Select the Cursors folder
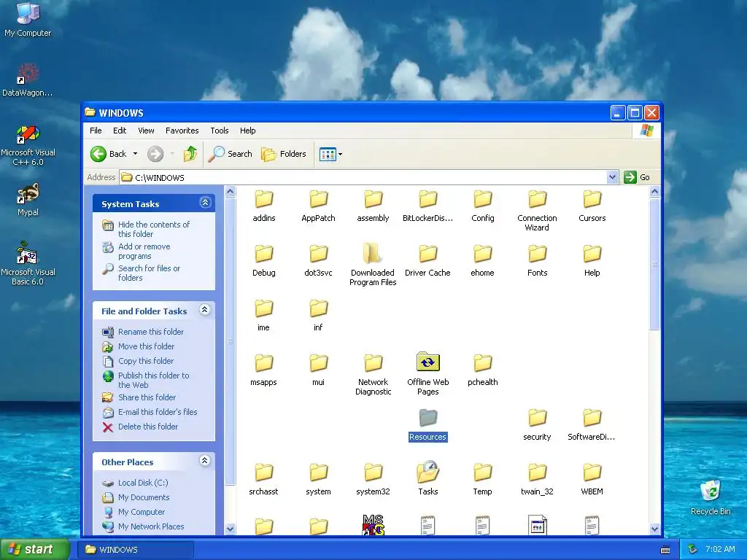This screenshot has width=747, height=560. pyautogui.click(x=592, y=206)
